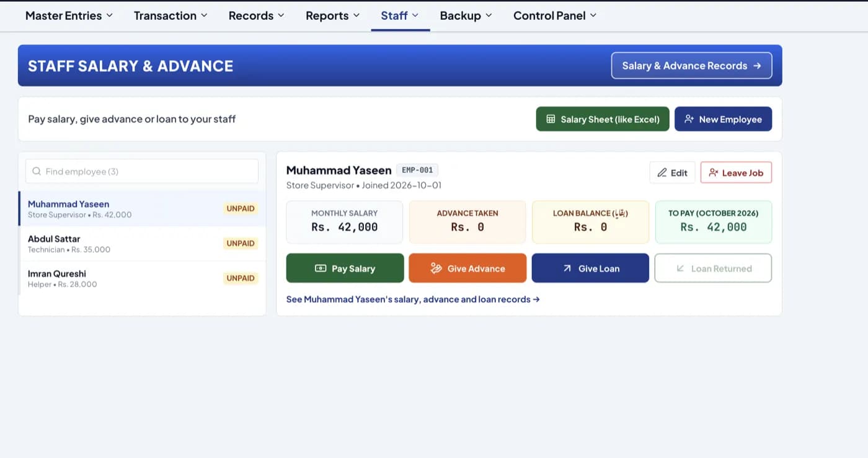The width and height of the screenshot is (868, 458).
Task: Click the banknote icon on Pay Salary
Action: click(x=321, y=268)
